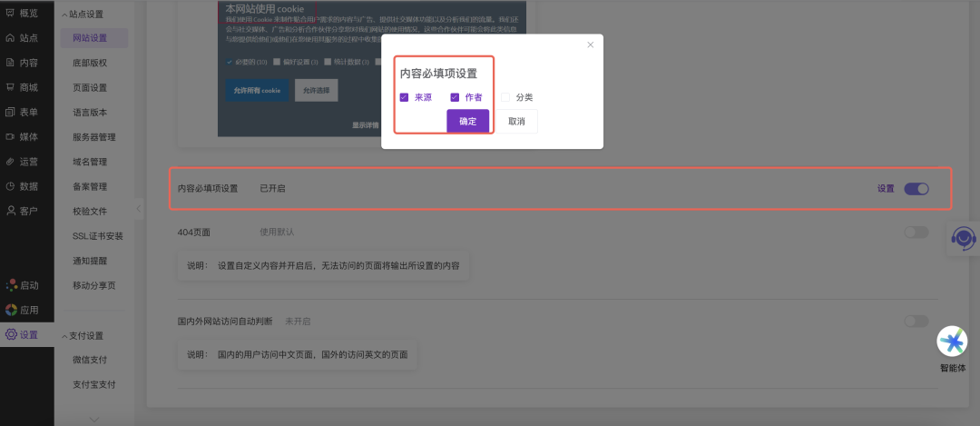Collapse the settings side panel arrow
Image resolution: width=980 pixels, height=426 pixels.
pyautogui.click(x=138, y=208)
